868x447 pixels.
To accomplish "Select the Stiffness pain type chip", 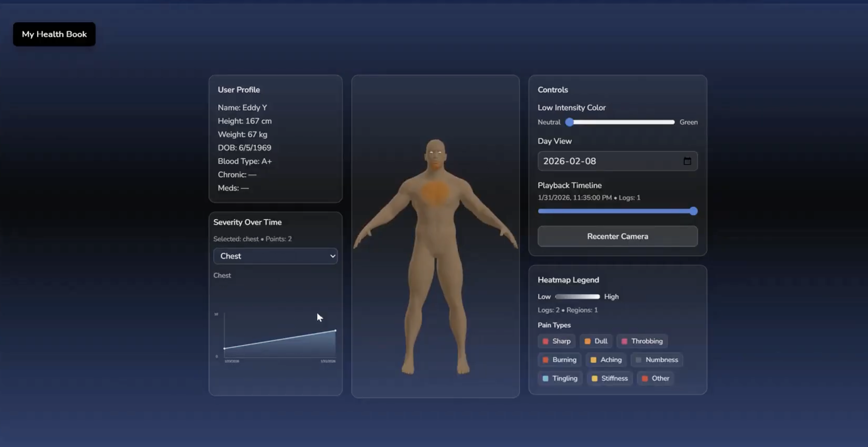I will 610,378.
